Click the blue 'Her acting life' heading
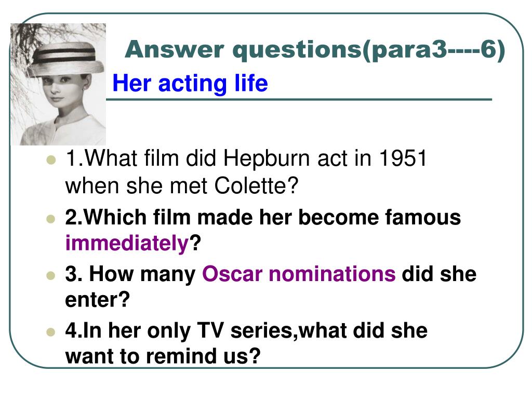532x399 pixels. [x=190, y=83]
